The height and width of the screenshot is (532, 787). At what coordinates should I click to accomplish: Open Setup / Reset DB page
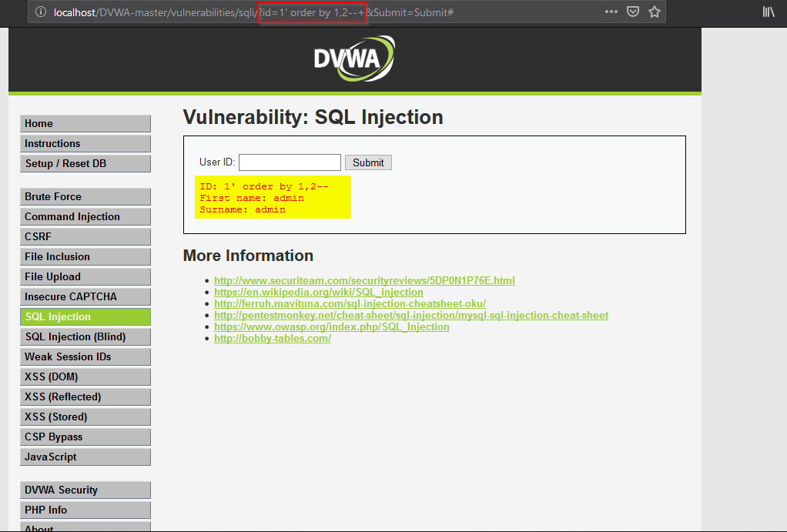[85, 164]
